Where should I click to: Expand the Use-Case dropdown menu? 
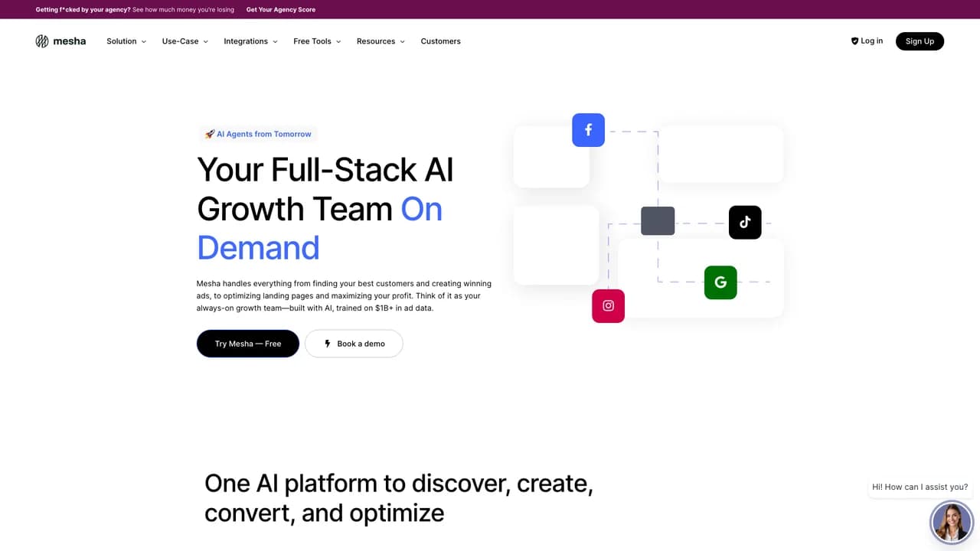185,41
